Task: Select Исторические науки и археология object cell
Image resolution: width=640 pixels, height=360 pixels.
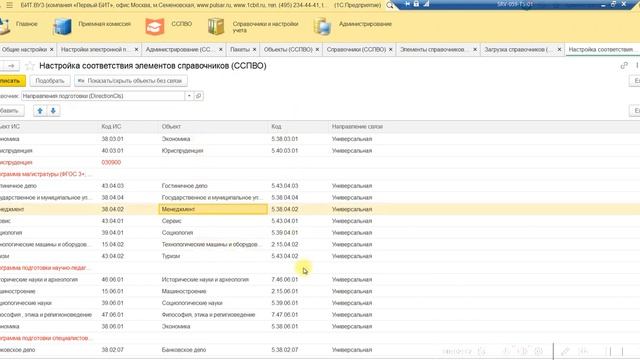Action: coord(213,280)
